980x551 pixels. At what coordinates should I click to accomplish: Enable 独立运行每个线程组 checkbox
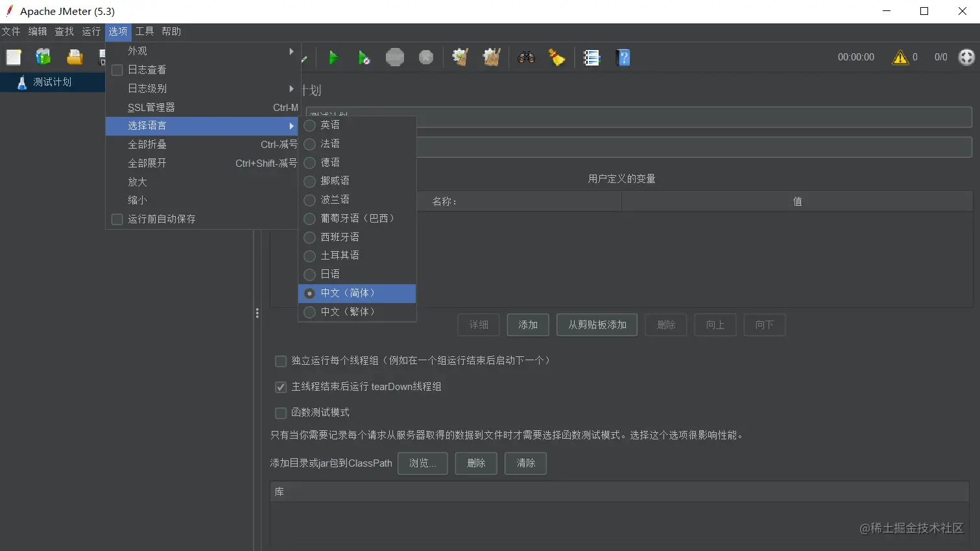(x=281, y=361)
